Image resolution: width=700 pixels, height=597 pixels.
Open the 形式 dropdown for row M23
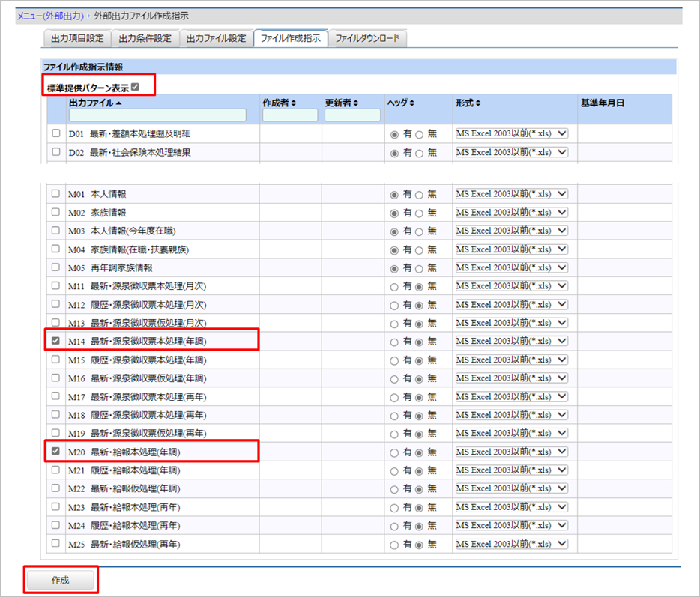(512, 507)
